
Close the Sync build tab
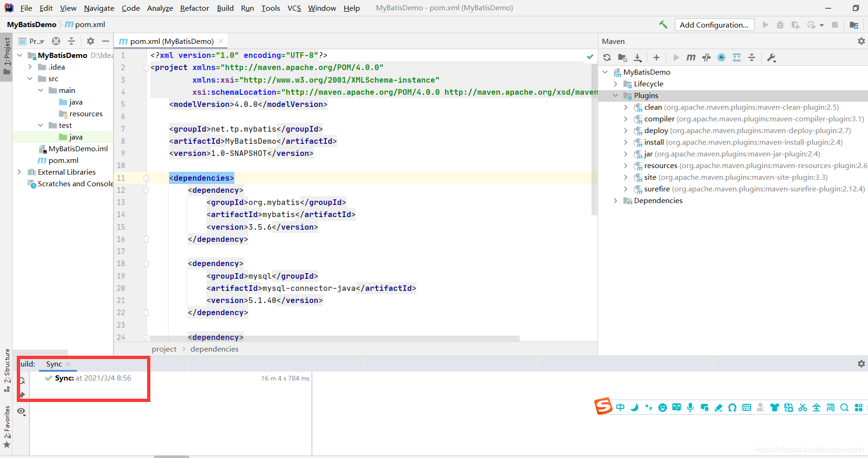click(x=69, y=364)
